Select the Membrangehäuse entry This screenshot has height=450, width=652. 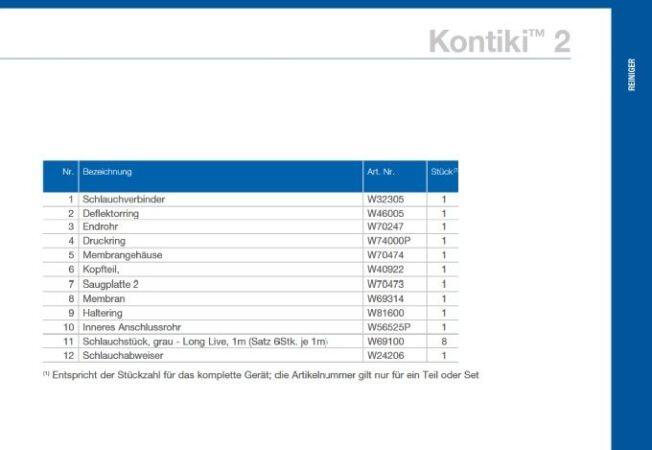click(122, 255)
